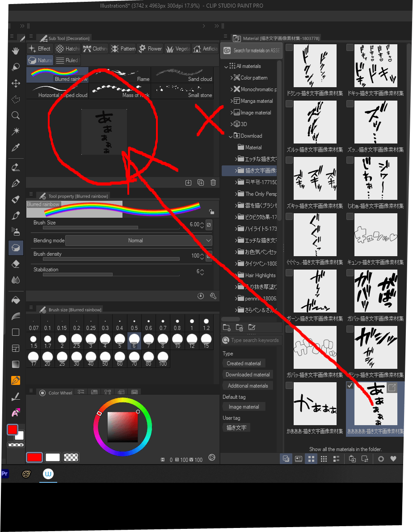The height and width of the screenshot is (532, 413).
Task: Delete material folder icon
Action: pyautogui.click(x=239, y=327)
